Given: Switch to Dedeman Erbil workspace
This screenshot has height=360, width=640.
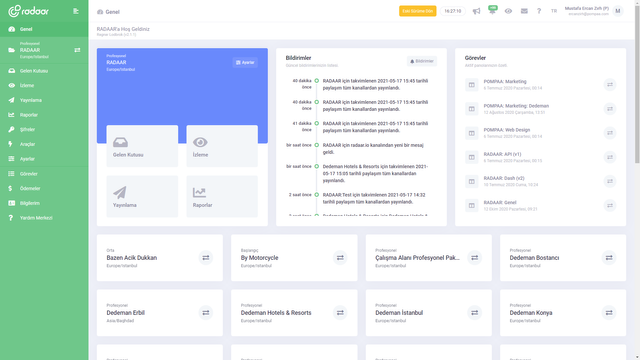Looking at the screenshot, I should coord(206,313).
